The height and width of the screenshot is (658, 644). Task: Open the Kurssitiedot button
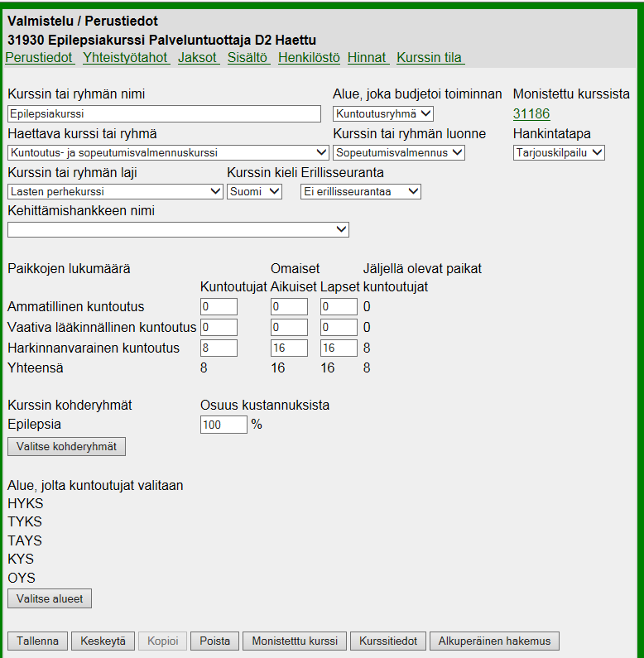388,641
